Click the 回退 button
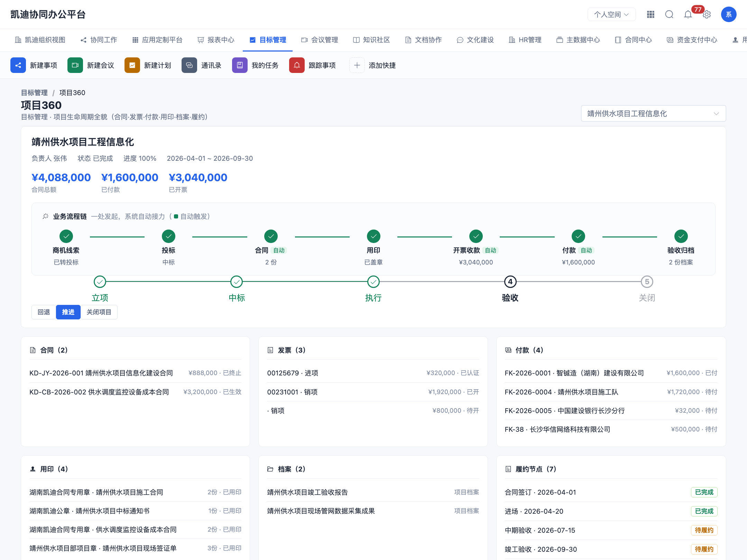This screenshot has width=747, height=560. (x=44, y=312)
